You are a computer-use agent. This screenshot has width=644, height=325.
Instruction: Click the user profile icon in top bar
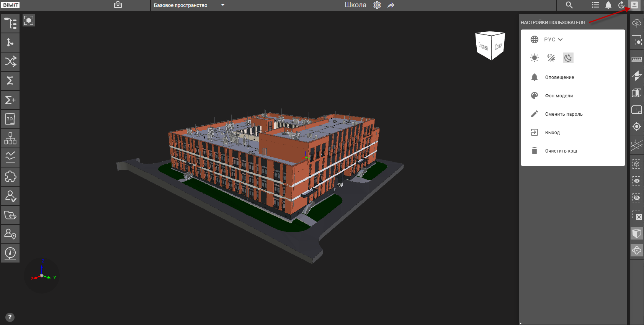coord(634,5)
